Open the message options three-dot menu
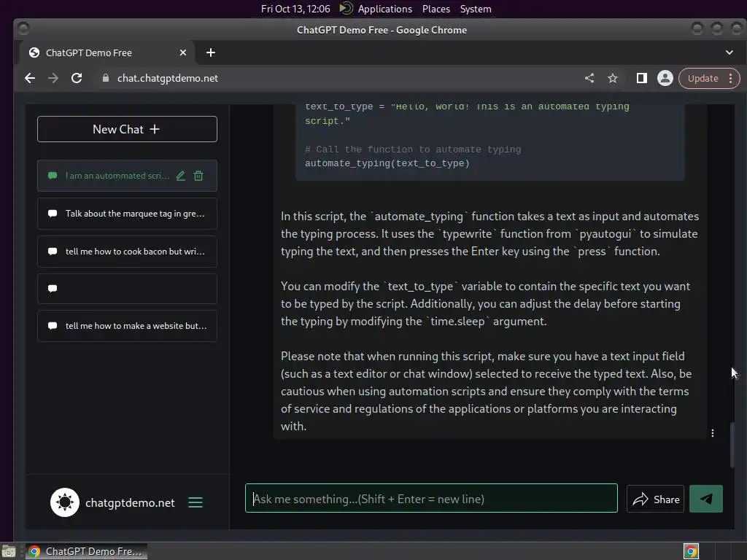Screen dimensions: 747x560 click(713, 433)
